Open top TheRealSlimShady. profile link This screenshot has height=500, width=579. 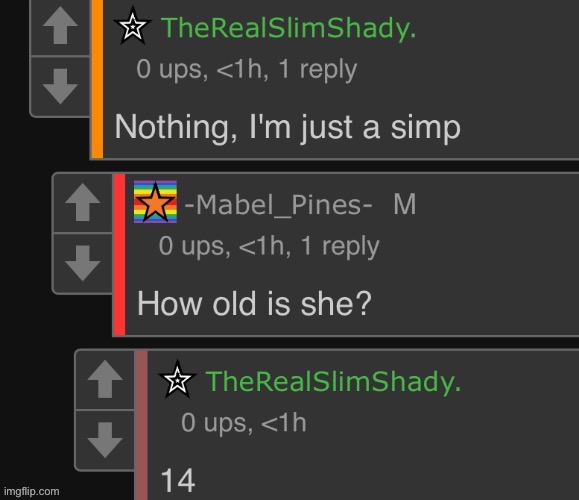tap(289, 27)
